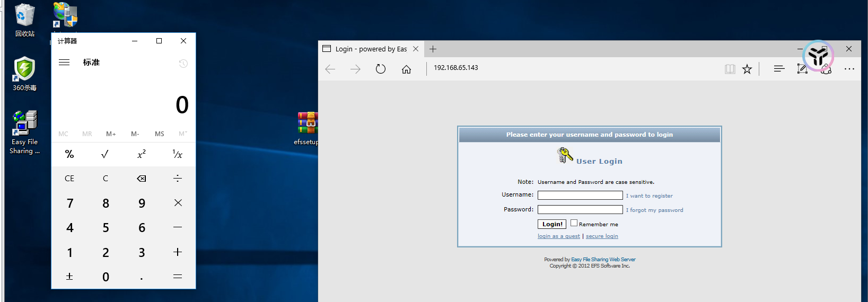Open the browser reading view icon
Viewport: 868px width, 302px height.
tap(730, 69)
